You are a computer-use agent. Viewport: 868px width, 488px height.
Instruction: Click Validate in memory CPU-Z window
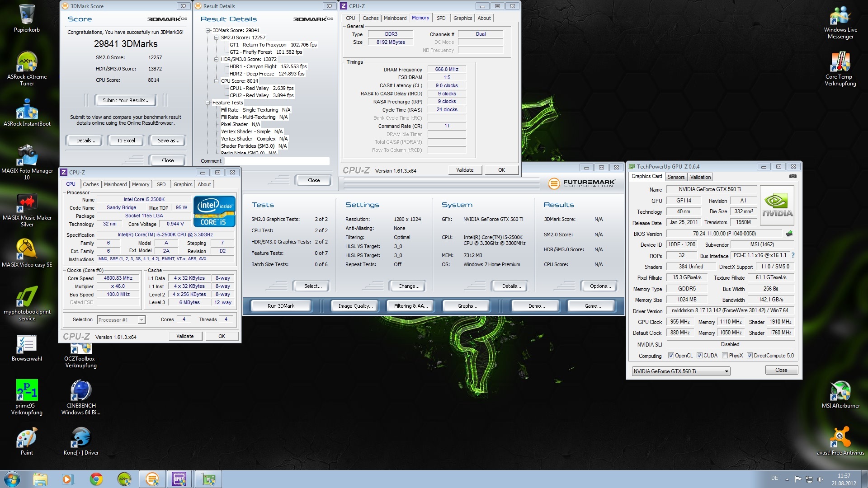(465, 170)
